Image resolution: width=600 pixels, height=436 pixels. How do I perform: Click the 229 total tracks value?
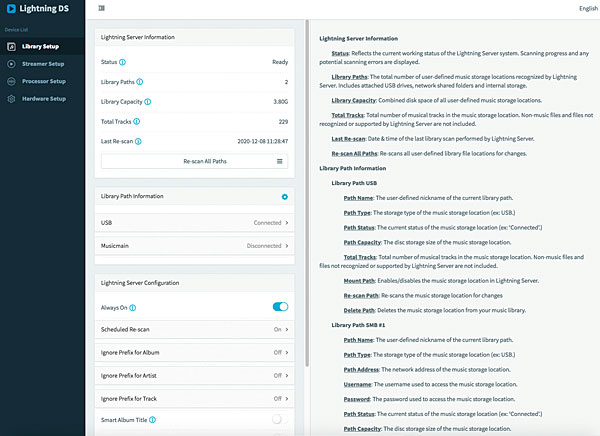point(283,122)
